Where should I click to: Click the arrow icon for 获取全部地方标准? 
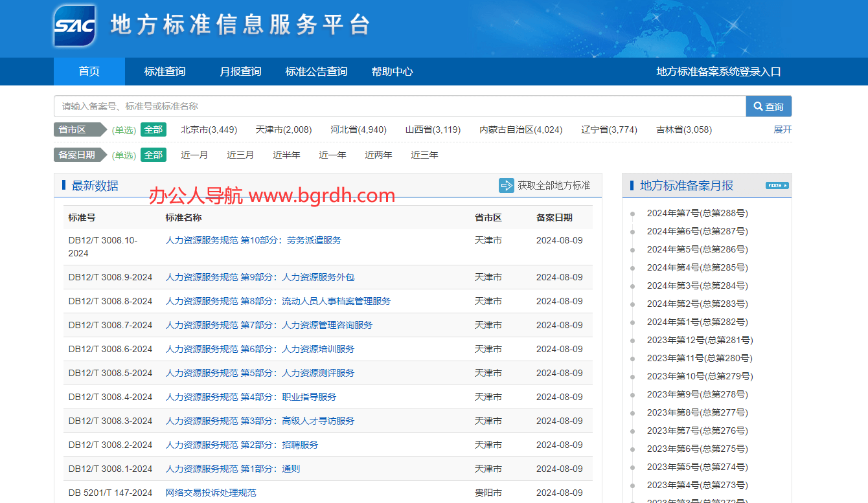(506, 186)
